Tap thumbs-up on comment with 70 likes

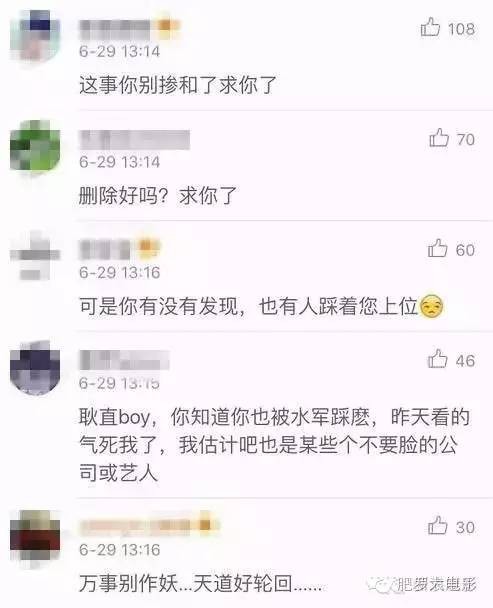point(439,138)
